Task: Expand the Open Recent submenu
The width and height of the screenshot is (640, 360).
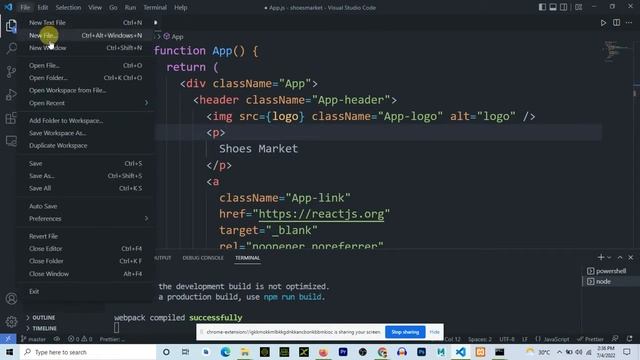Action: (x=85, y=103)
